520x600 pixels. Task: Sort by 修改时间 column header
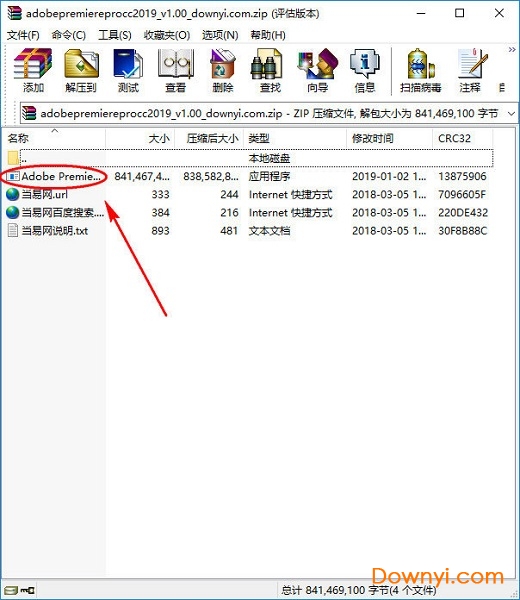[373, 138]
